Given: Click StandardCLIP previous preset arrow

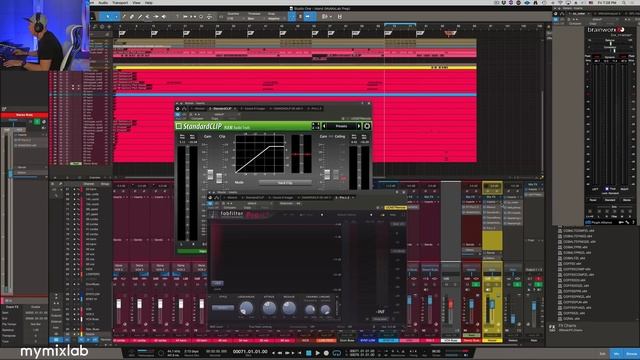Looking at the screenshot, I should (x=324, y=126).
